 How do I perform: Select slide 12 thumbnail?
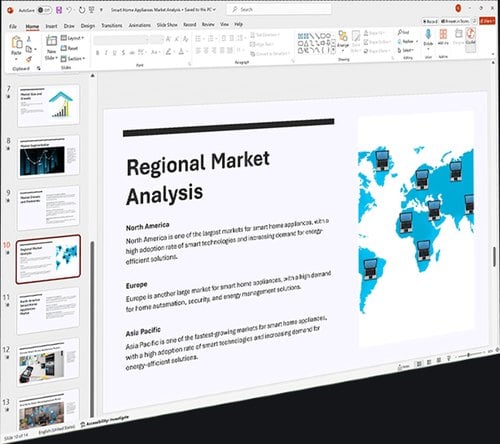point(48,363)
